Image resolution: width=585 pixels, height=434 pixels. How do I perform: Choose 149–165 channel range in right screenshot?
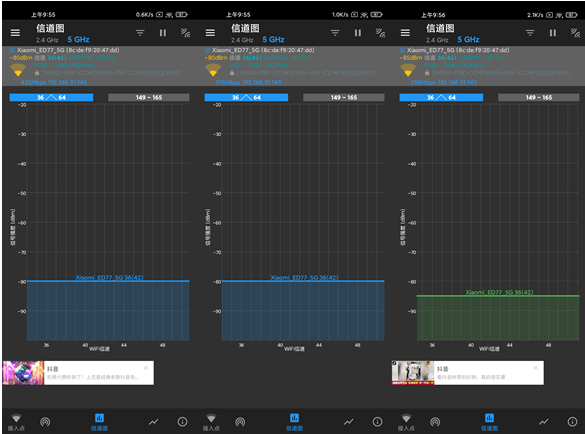[x=539, y=97]
